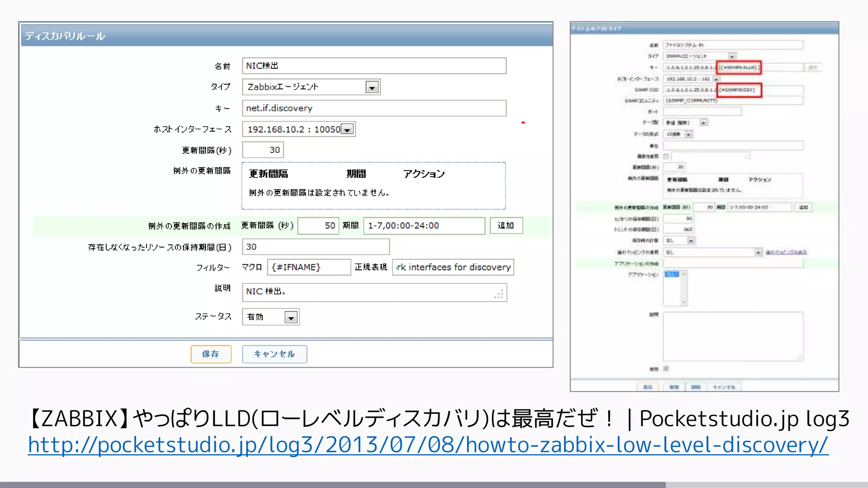The image size is (868, 488).
Task: Open the 192.168.10.2 : 10050 host interface dropdown
Action: click(299, 129)
